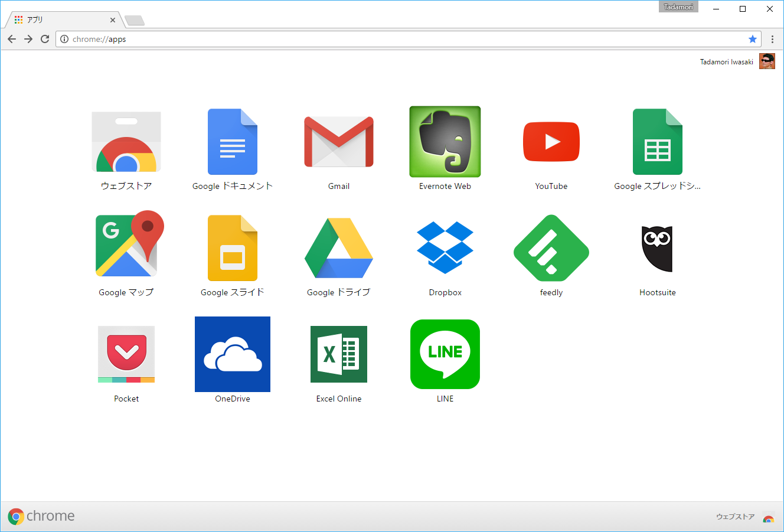
Task: Click the chrome://apps address bar
Action: pos(409,39)
